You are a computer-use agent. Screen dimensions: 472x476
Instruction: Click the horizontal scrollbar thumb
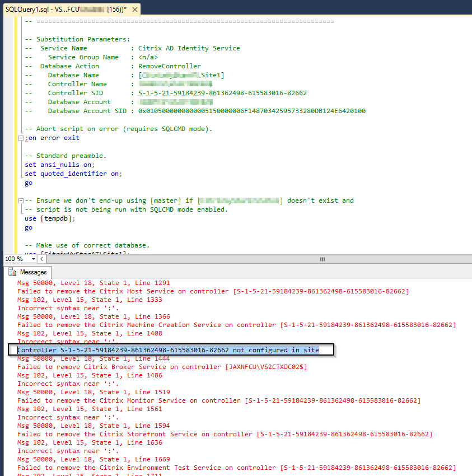[323, 259]
